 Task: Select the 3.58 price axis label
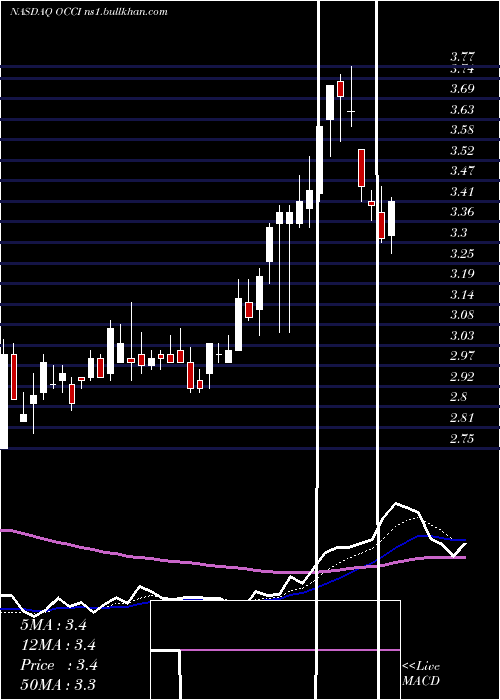(x=462, y=130)
